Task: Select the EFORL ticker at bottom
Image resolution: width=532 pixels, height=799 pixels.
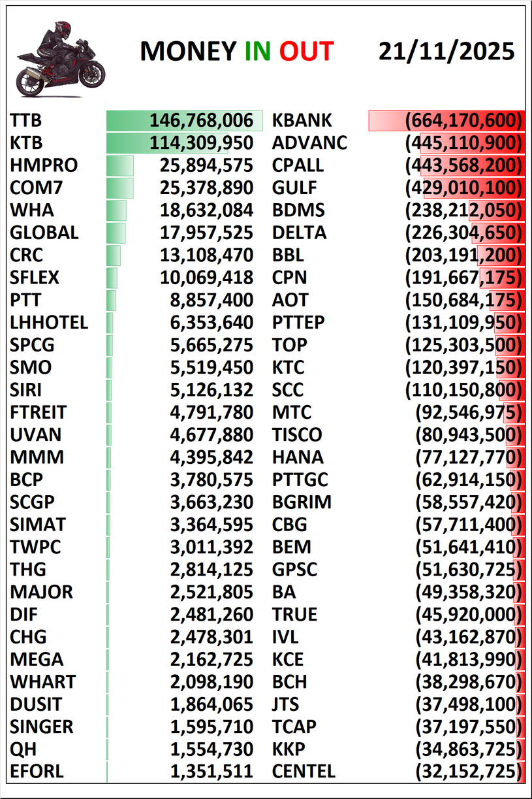Action: click(x=37, y=772)
